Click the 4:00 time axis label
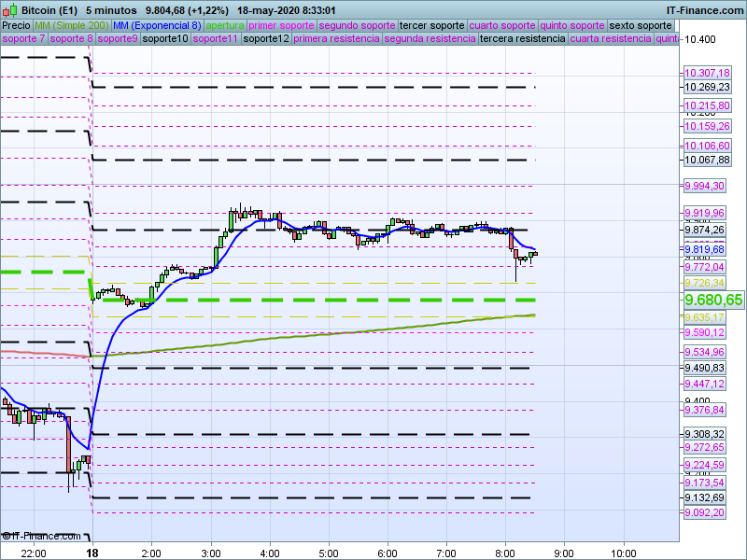The image size is (747, 560). [270, 553]
